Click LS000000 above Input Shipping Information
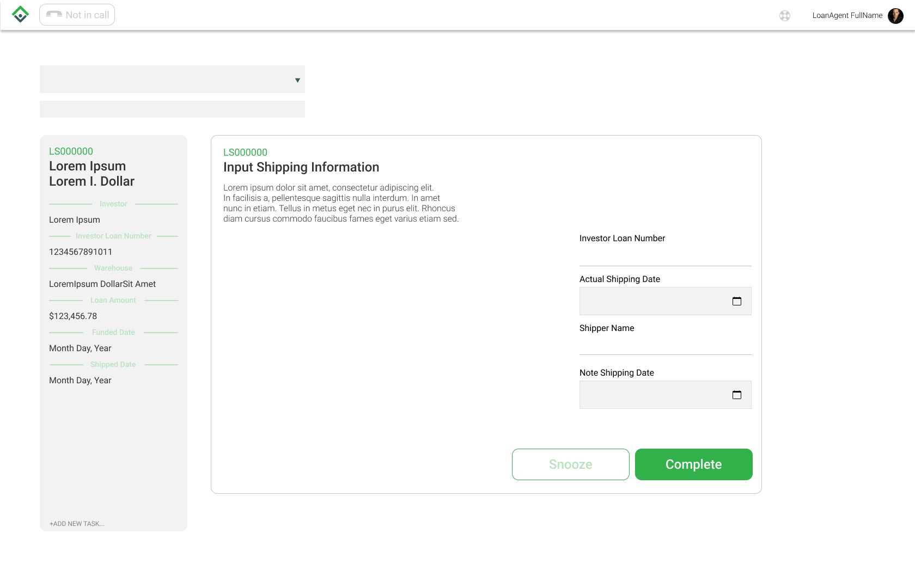 point(245,152)
